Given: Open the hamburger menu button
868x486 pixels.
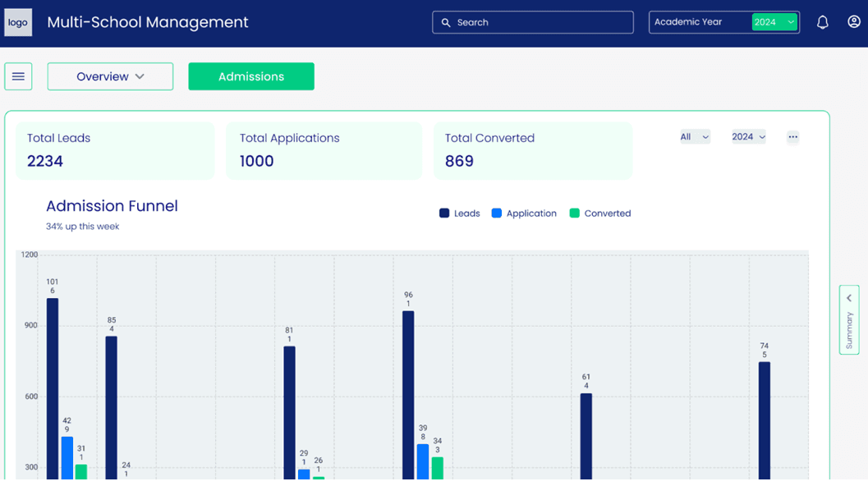Looking at the screenshot, I should 18,76.
